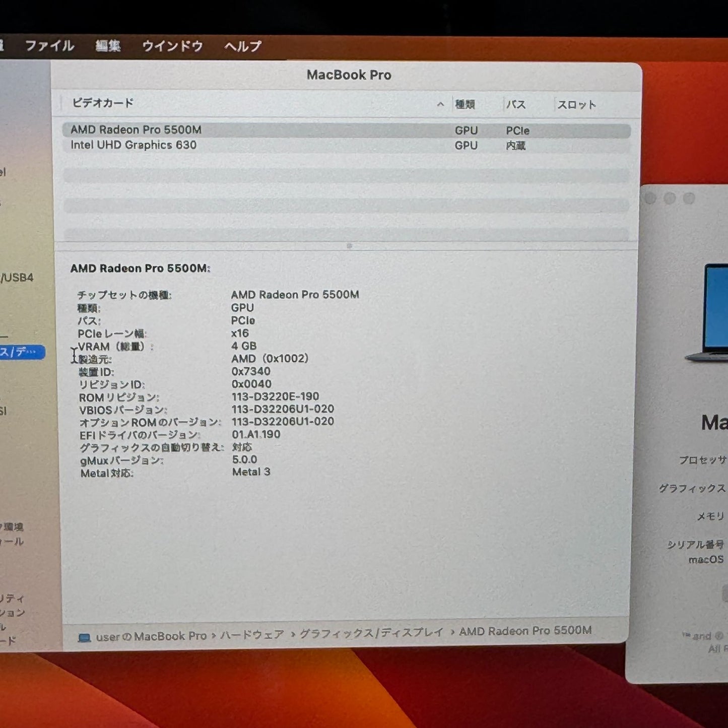Viewport: 728px width, 728px height.
Task: Open the 編集 menu
Action: click(108, 46)
